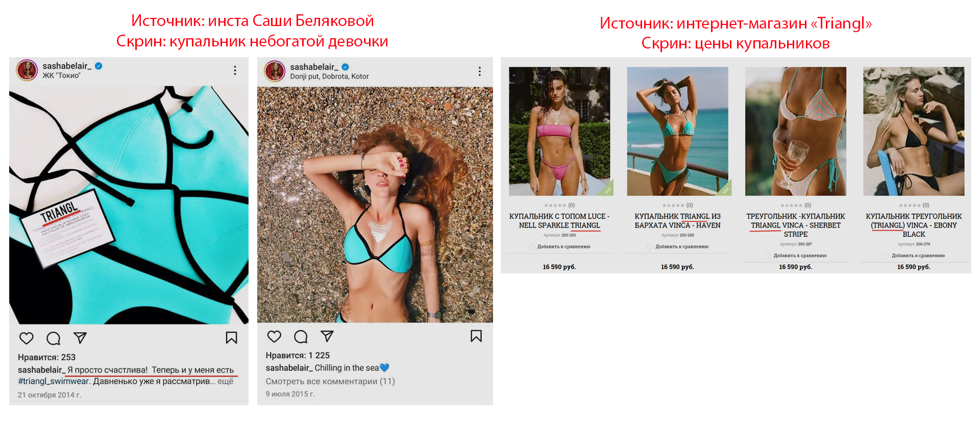Open comment bubble on the beach post
Screen dimensions: 980x421
(x=301, y=336)
